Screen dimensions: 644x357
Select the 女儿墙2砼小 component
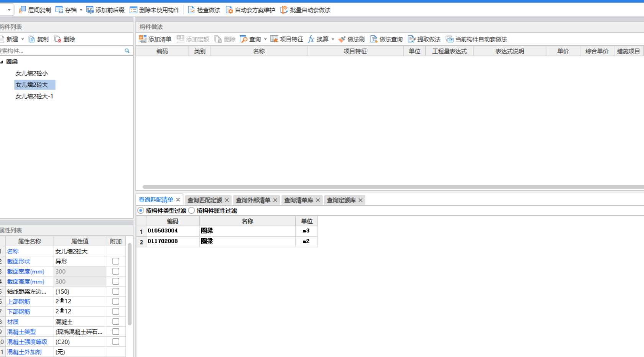click(31, 73)
